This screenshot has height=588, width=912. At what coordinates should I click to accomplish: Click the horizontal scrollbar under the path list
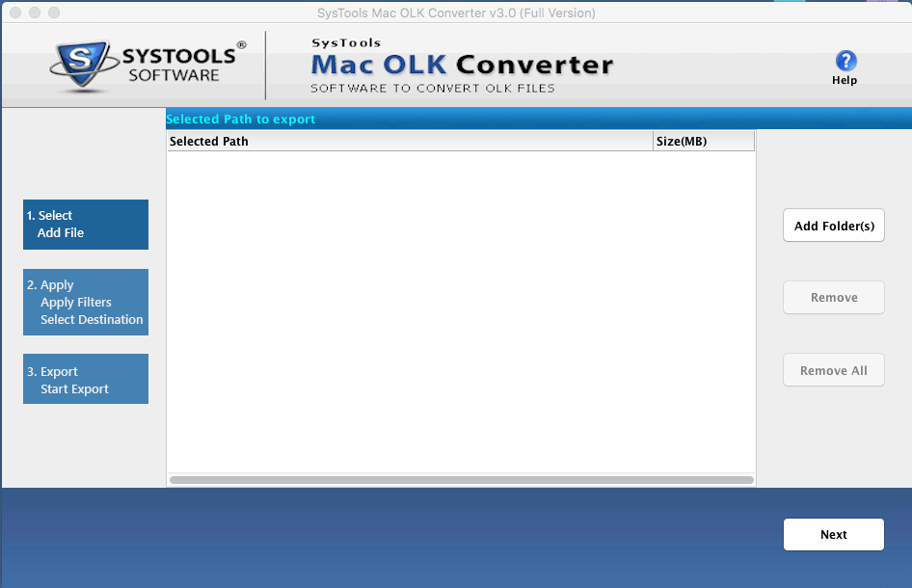tap(461, 480)
